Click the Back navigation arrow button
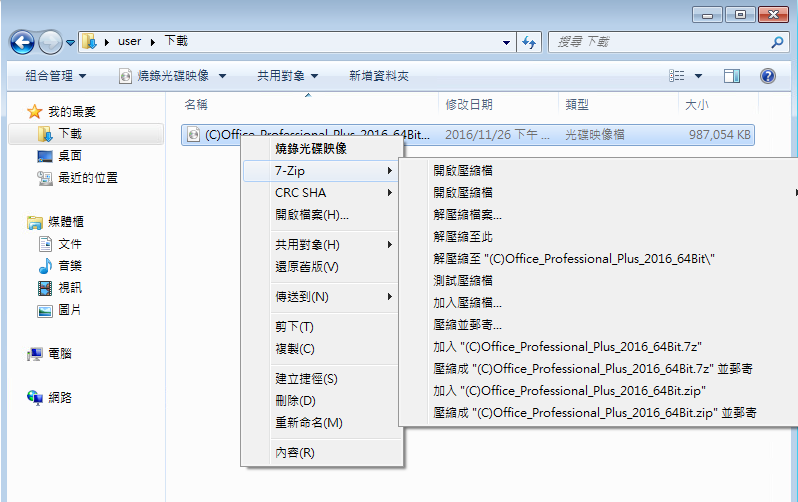The height and width of the screenshot is (502, 798). pyautogui.click(x=23, y=42)
